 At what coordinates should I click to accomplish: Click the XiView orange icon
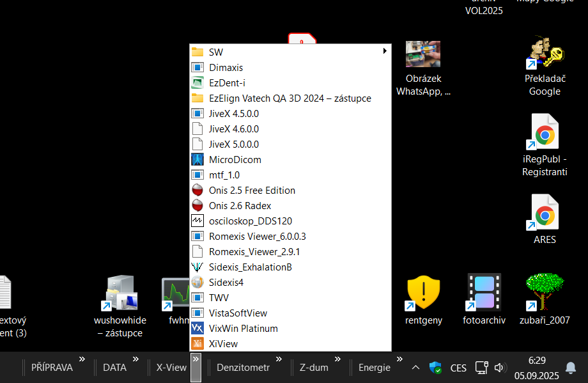pyautogui.click(x=197, y=343)
